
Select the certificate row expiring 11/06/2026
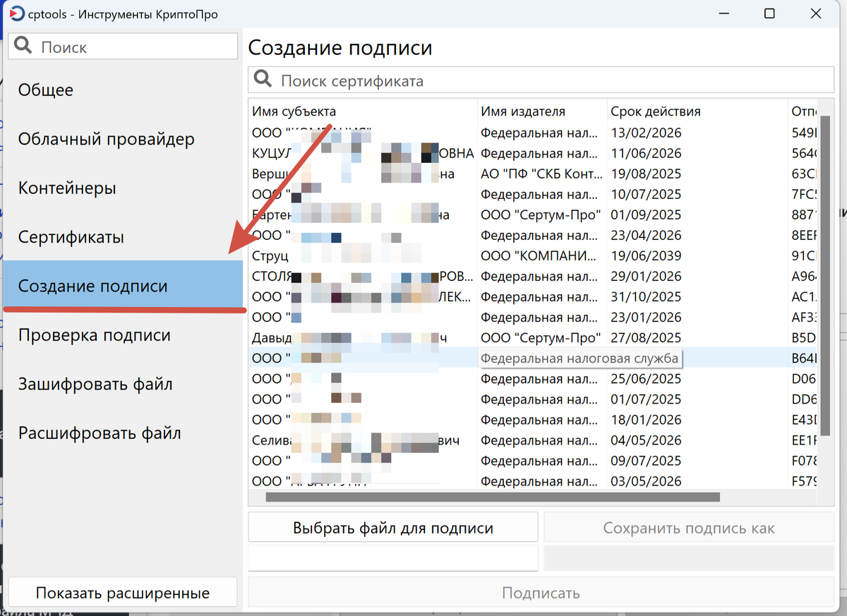[533, 153]
